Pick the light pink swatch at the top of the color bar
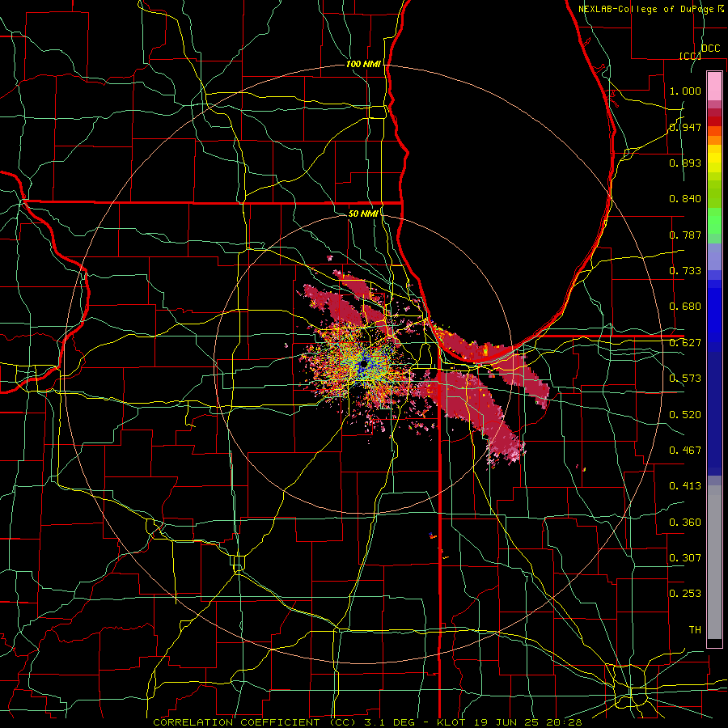Screen dimensions: 728x728 tap(714, 86)
